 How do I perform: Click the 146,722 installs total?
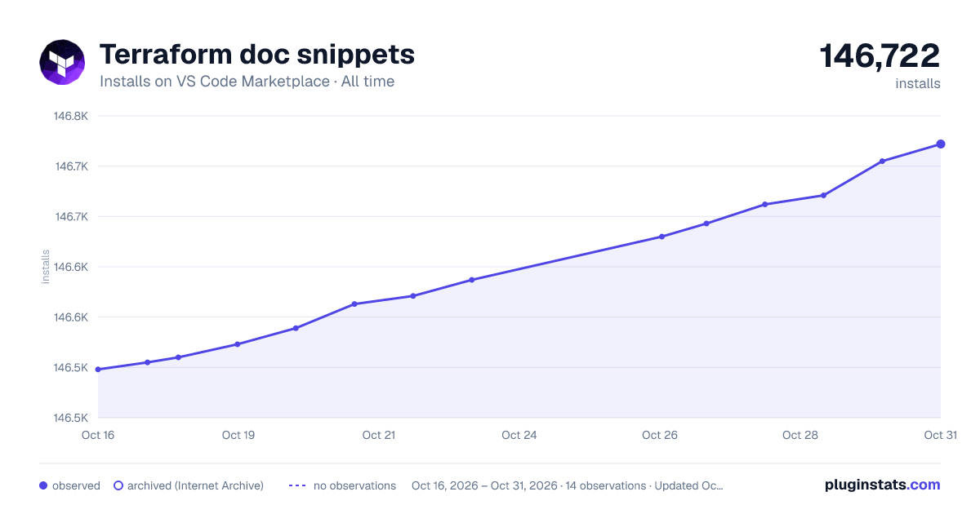coord(880,55)
